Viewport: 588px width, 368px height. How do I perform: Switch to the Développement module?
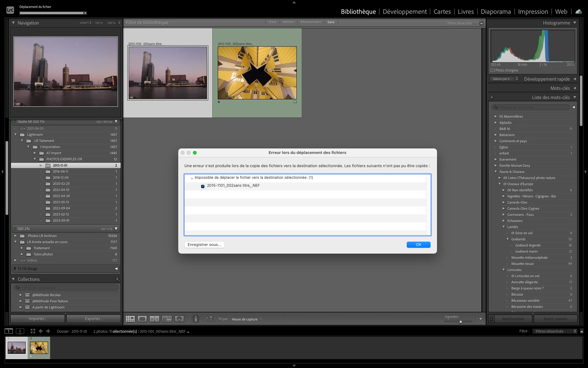pos(405,12)
